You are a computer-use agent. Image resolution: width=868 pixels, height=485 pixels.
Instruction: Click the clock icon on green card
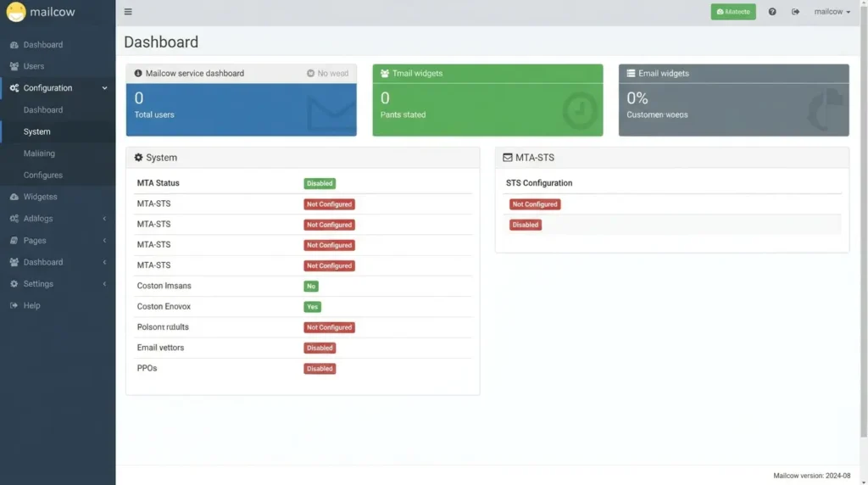[x=580, y=110]
